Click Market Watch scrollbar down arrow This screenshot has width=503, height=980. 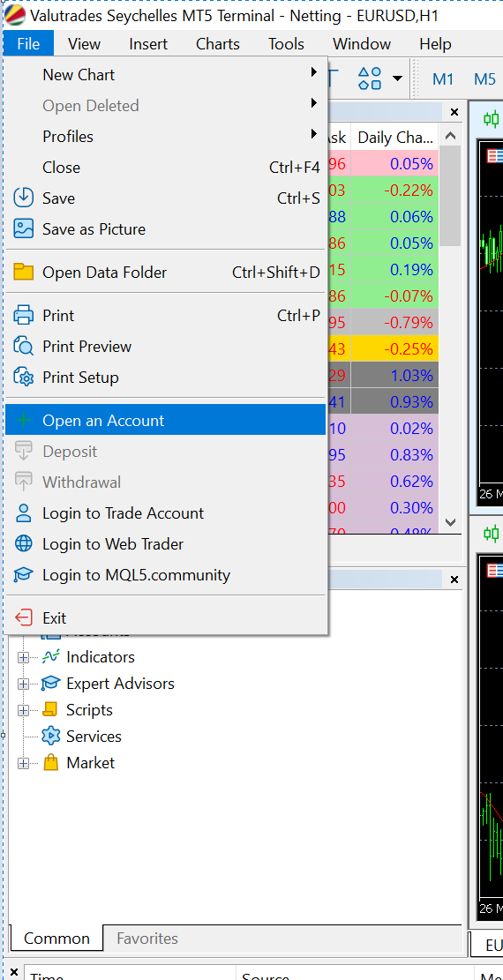[450, 521]
